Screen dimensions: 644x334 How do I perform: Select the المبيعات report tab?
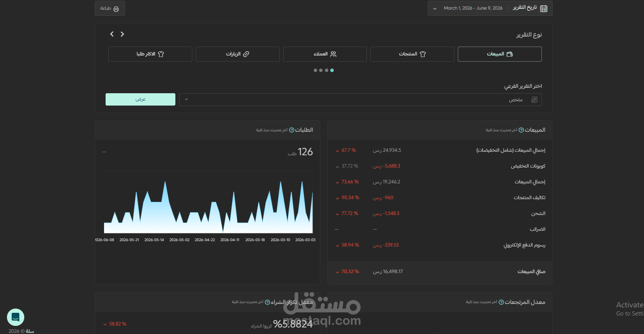[499, 54]
